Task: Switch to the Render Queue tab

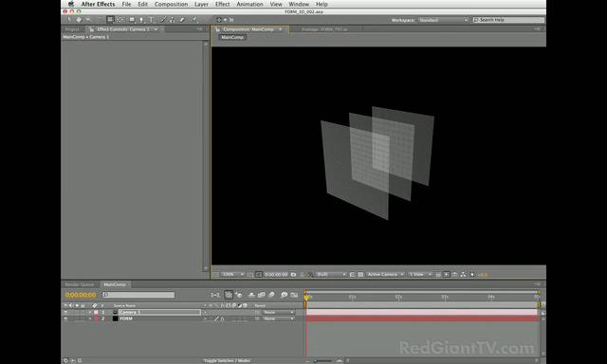Action: click(x=79, y=285)
